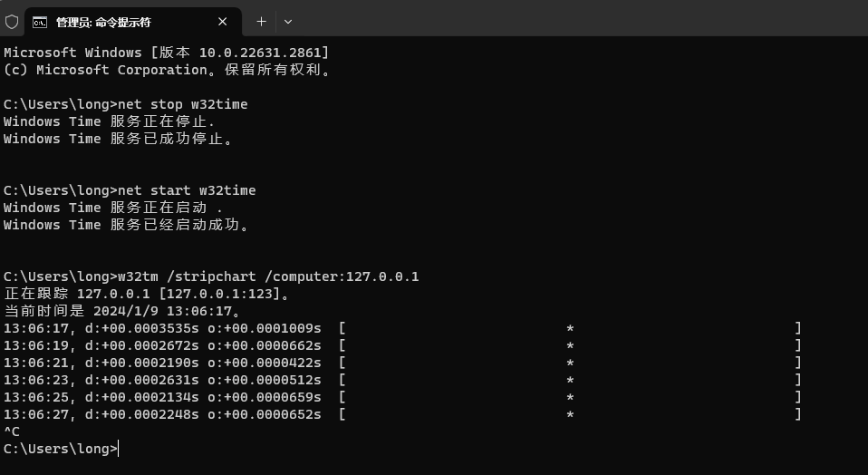Viewport: 868px width, 475px height.
Task: Click the asterisk marker on the 13:06:27 row
Action: click(x=570, y=414)
